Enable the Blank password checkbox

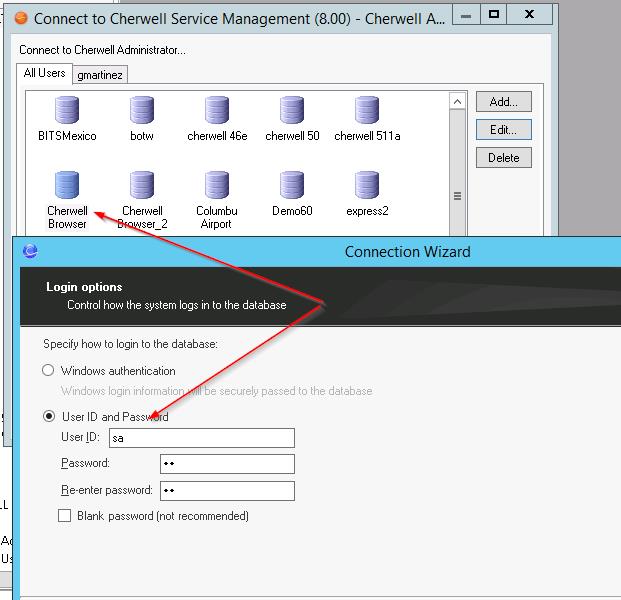point(65,516)
